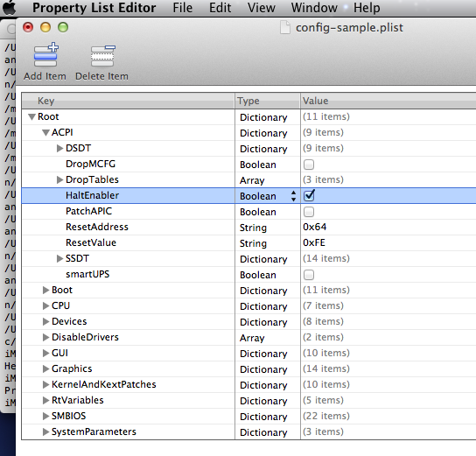Open the Help menu
Image resolution: width=476 pixels, height=456 pixels.
point(367,8)
